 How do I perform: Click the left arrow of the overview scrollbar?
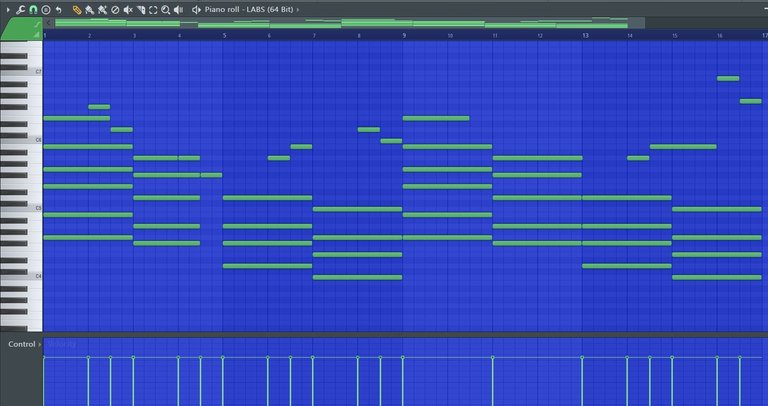point(48,23)
